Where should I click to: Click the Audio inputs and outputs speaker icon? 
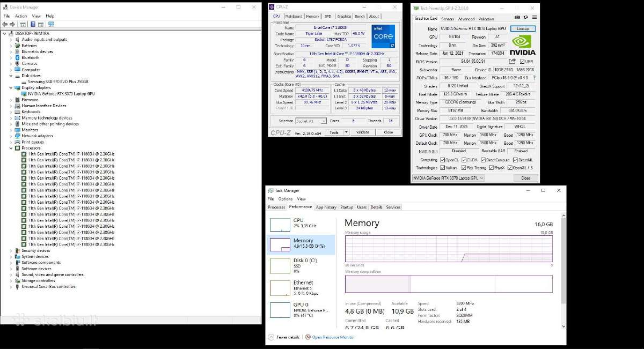point(17,39)
